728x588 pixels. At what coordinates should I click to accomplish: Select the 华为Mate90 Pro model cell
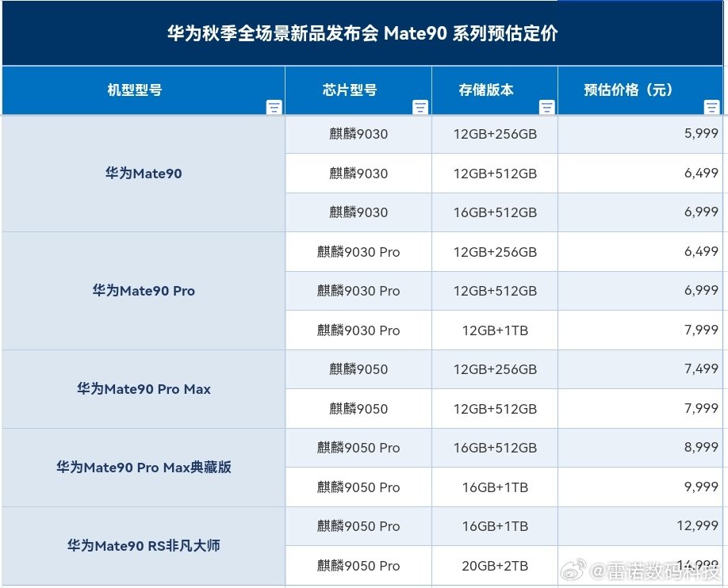pos(144,291)
